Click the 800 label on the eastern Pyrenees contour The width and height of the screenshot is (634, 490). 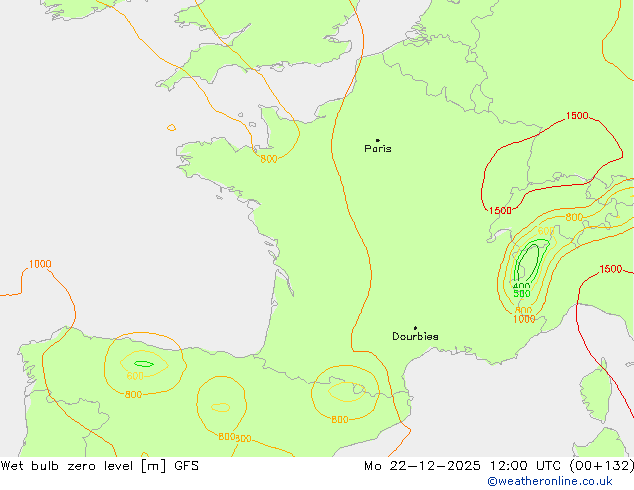point(340,420)
